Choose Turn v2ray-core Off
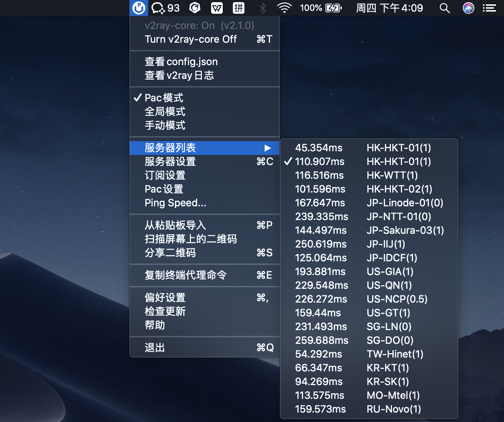 [x=205, y=39]
